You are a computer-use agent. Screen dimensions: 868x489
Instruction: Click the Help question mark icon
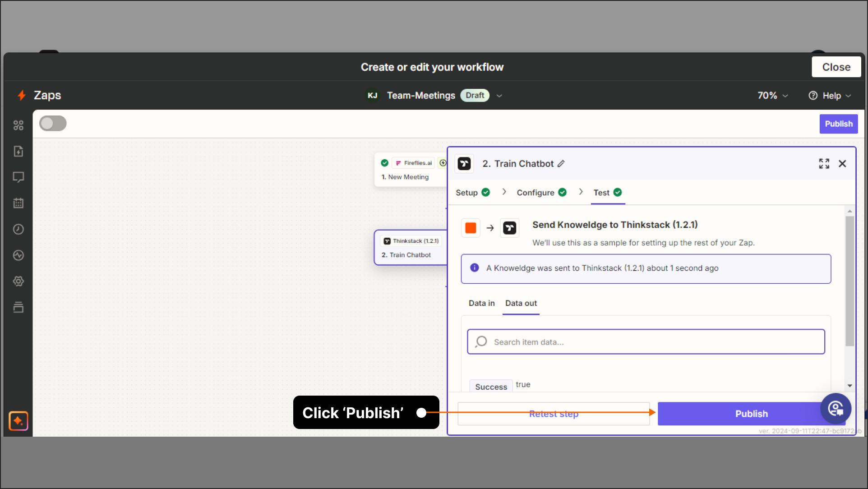point(813,95)
